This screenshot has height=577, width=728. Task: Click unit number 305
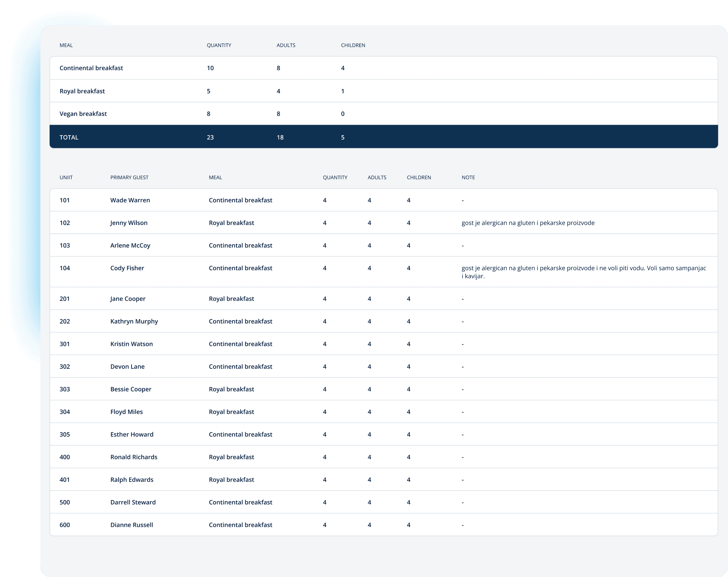[x=64, y=435]
